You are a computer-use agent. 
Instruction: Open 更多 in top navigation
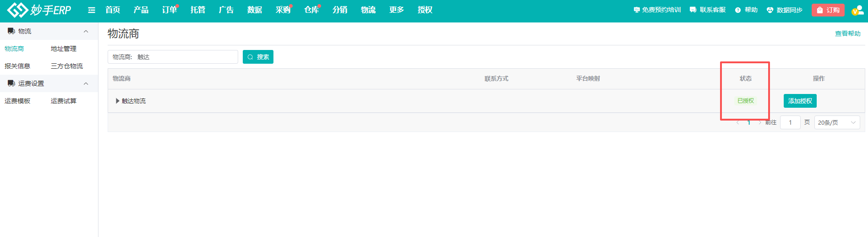pos(397,10)
